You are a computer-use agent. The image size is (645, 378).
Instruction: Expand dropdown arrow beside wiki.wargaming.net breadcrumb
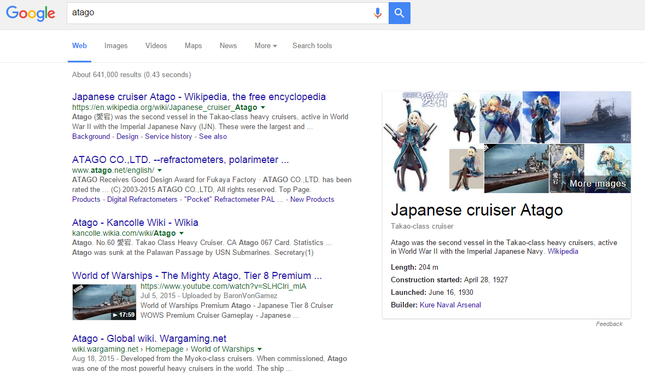(260, 349)
